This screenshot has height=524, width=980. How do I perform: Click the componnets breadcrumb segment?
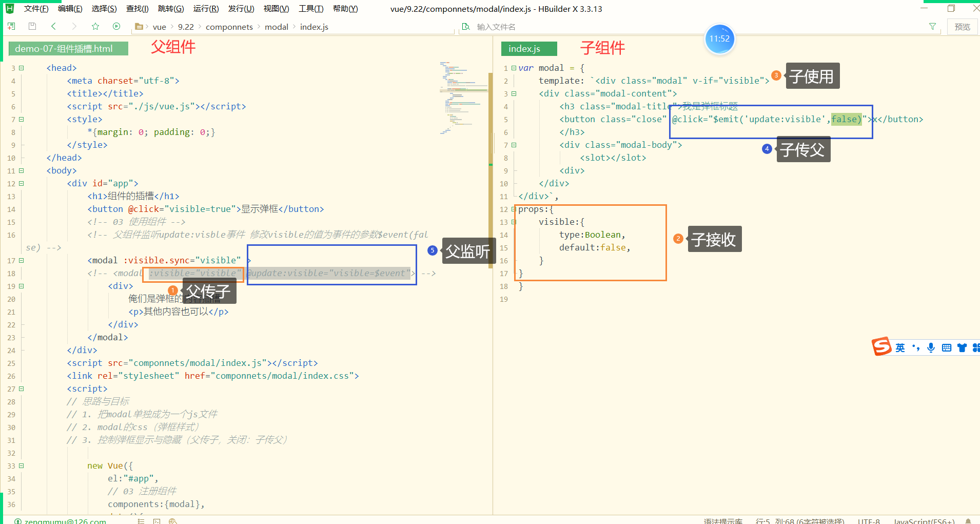pyautogui.click(x=229, y=27)
